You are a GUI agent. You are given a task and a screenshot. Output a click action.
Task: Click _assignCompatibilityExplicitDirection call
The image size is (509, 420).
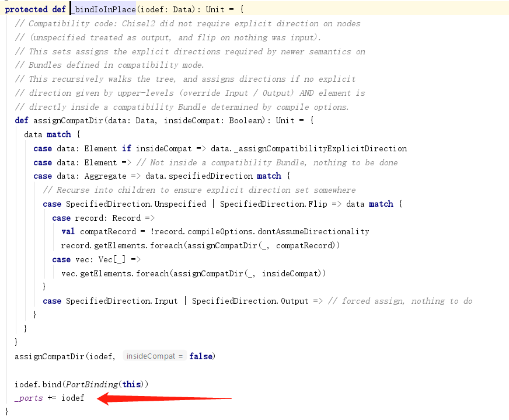coord(320,149)
